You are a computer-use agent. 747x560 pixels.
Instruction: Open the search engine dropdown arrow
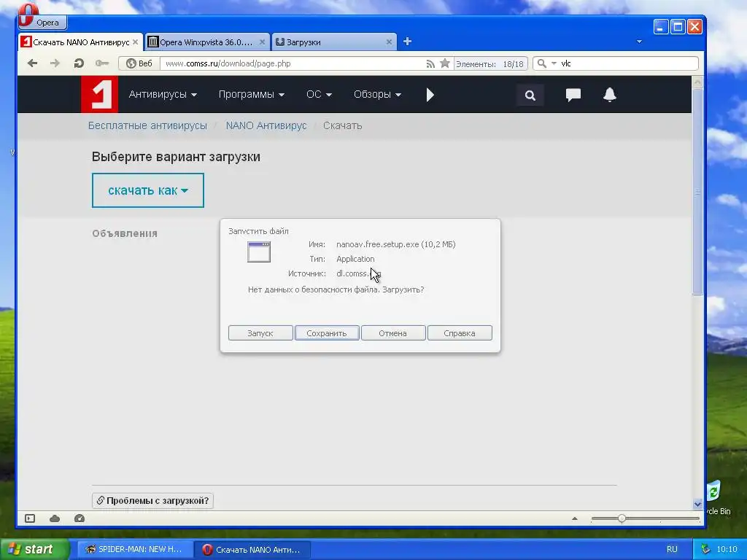coord(554,63)
